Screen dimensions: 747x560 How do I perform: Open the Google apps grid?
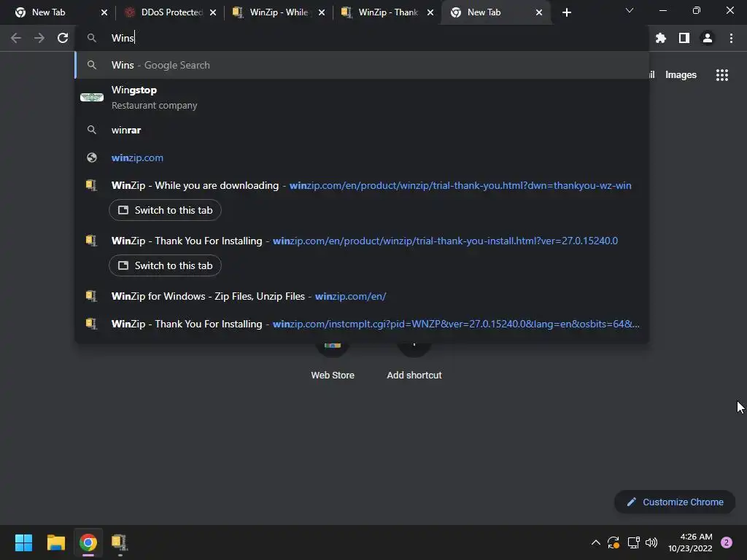(721, 75)
